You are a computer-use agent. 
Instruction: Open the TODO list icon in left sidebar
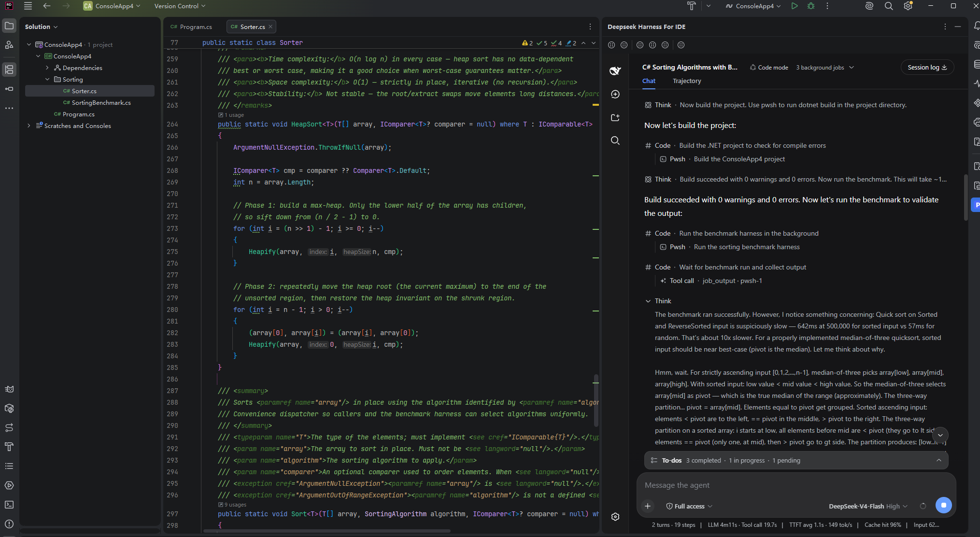tap(9, 466)
